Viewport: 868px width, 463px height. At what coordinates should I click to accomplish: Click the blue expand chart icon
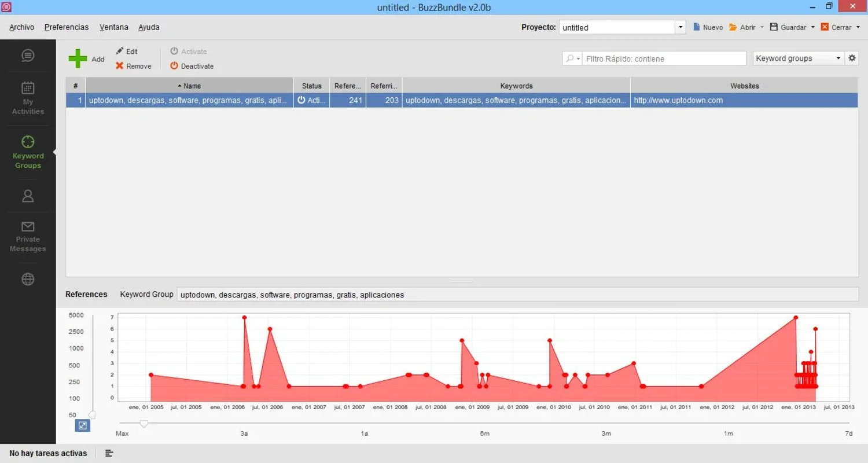click(83, 425)
